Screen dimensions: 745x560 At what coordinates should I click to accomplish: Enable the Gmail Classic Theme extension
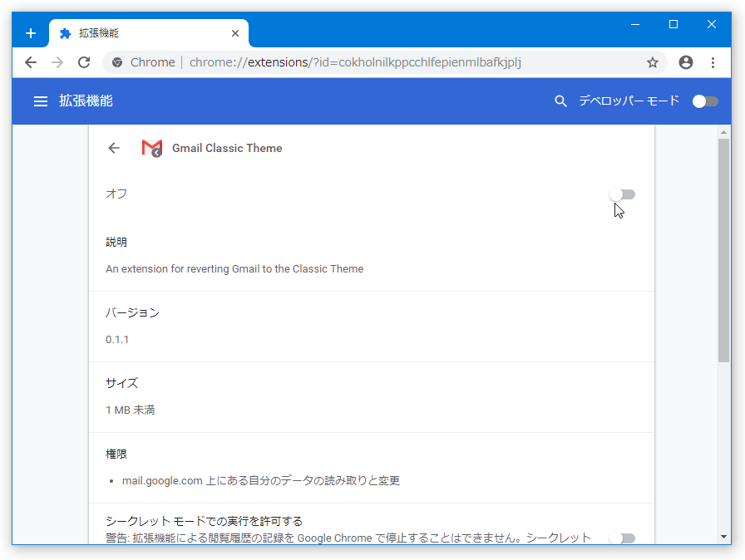(622, 194)
